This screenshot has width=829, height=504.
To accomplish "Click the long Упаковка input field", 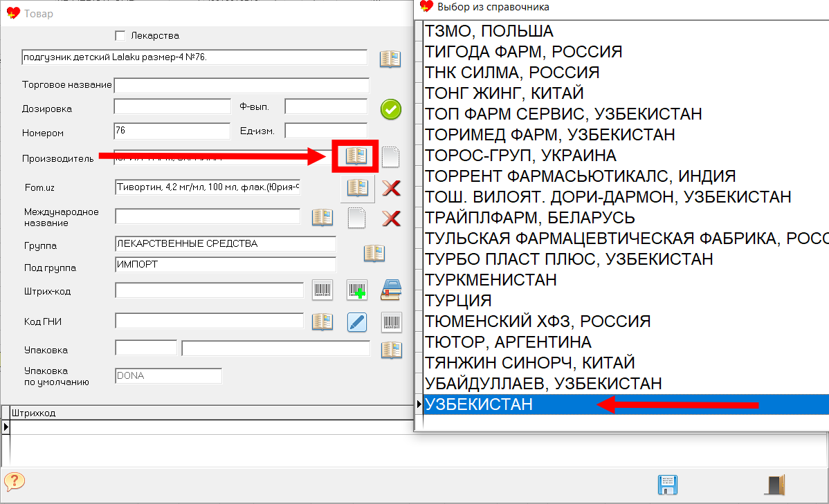I will pyautogui.click(x=276, y=348).
